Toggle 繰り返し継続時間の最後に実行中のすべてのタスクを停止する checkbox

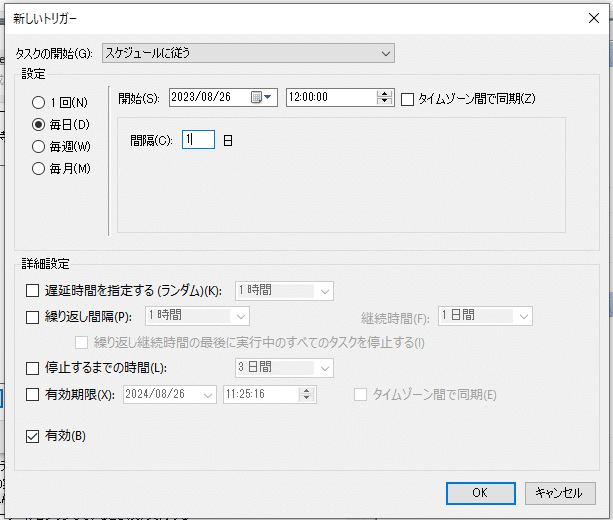coord(81,343)
